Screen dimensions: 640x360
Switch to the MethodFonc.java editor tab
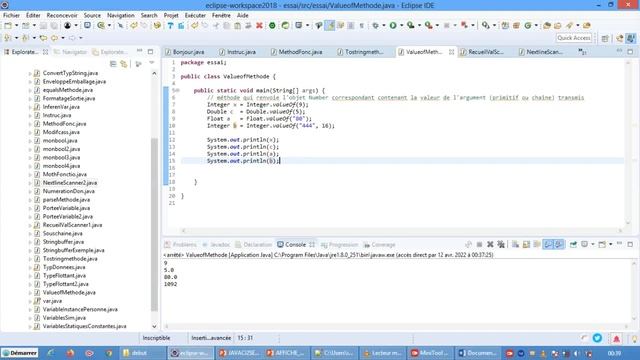pyautogui.click(x=300, y=52)
